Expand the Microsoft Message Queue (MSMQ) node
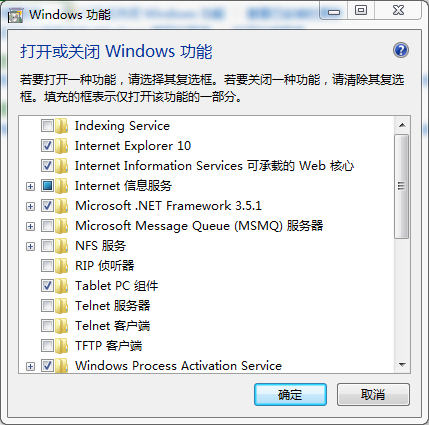This screenshot has width=429, height=425. click(x=30, y=226)
